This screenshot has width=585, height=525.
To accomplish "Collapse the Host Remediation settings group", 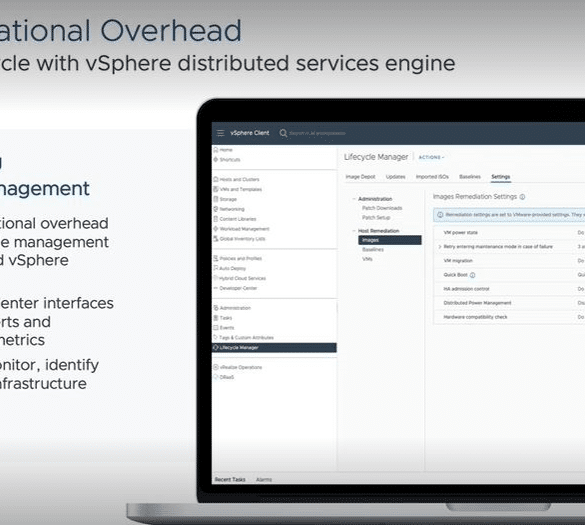I will [354, 231].
